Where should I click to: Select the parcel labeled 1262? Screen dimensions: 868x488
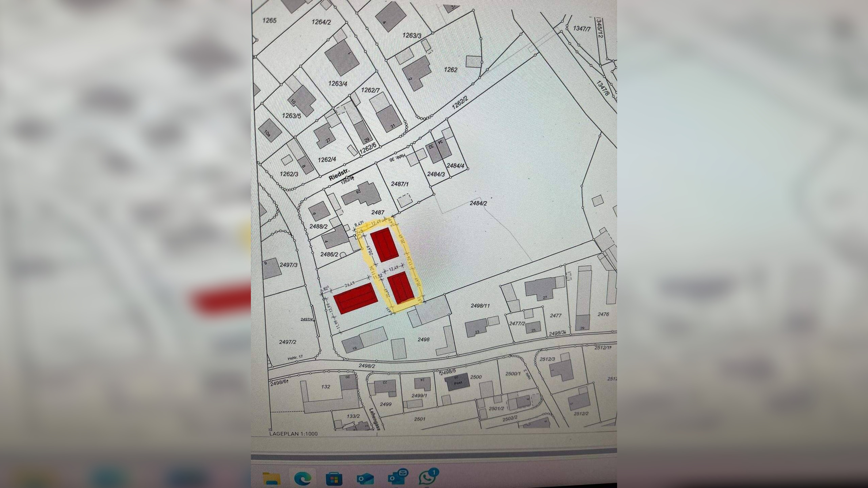click(x=450, y=70)
